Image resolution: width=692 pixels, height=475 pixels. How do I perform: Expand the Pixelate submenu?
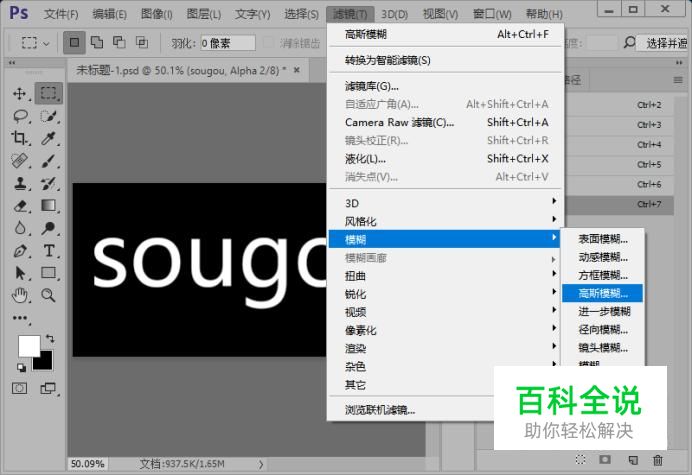pyautogui.click(x=444, y=330)
